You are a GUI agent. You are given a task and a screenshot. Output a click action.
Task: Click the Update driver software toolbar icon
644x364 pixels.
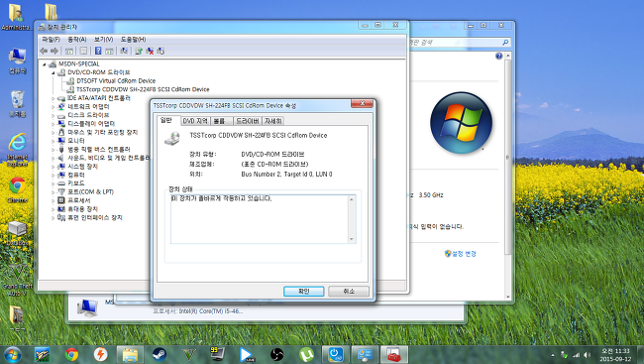139,51
